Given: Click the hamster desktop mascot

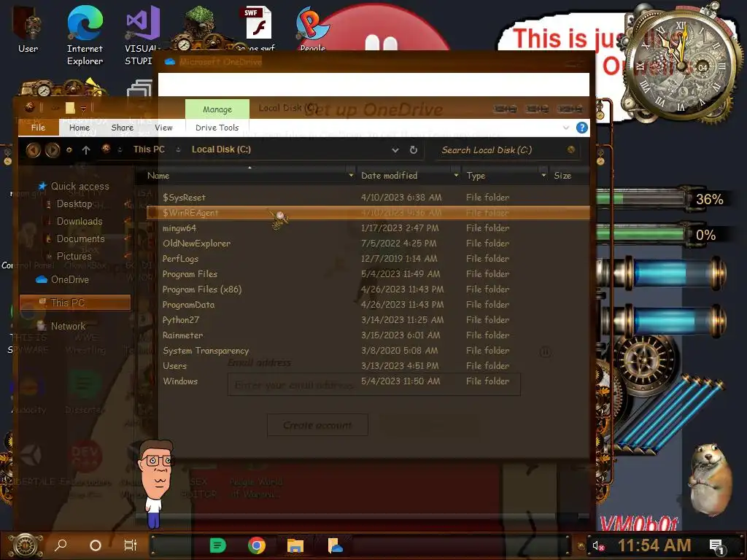Looking at the screenshot, I should click(710, 478).
